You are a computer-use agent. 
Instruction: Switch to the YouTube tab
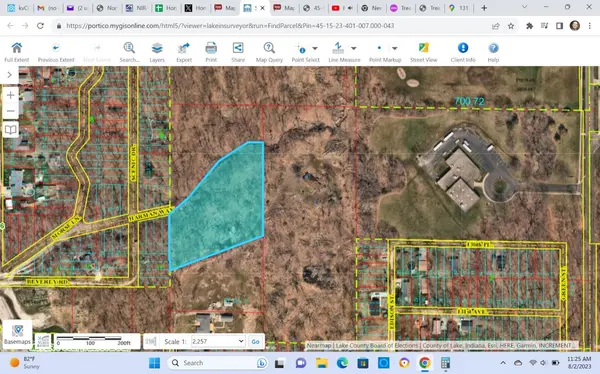point(342,8)
